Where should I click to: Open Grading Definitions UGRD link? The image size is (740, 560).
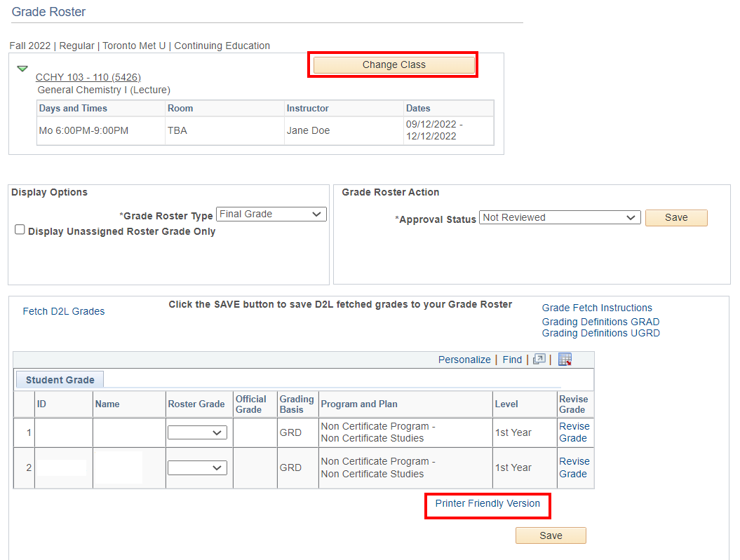[x=600, y=333]
